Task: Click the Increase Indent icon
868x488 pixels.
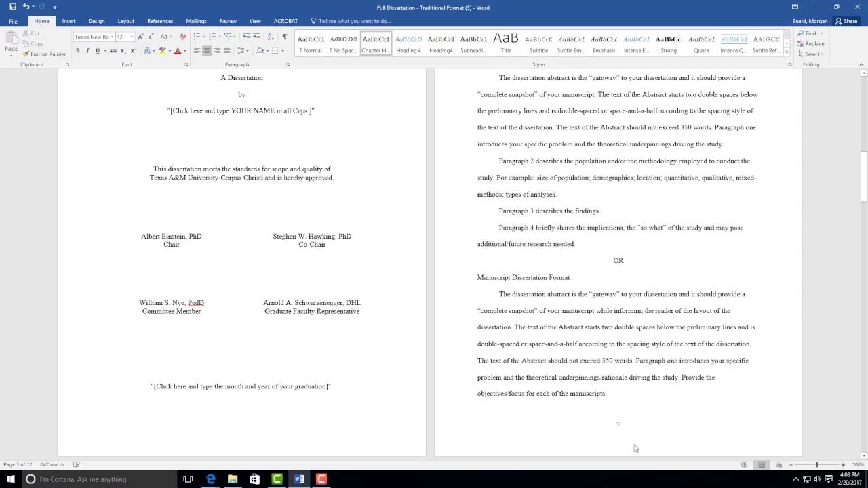Action: (x=257, y=37)
